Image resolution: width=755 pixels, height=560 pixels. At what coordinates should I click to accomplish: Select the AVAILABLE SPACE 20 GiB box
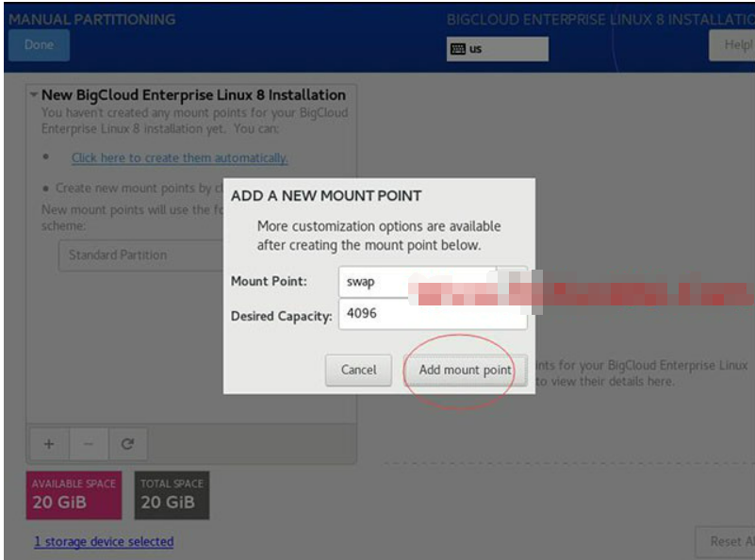(x=74, y=495)
